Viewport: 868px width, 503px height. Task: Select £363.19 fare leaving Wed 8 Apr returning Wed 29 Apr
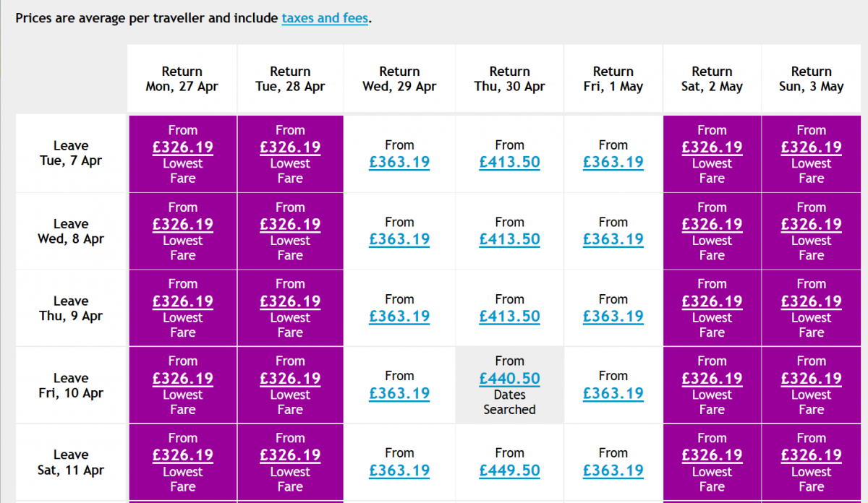click(399, 239)
